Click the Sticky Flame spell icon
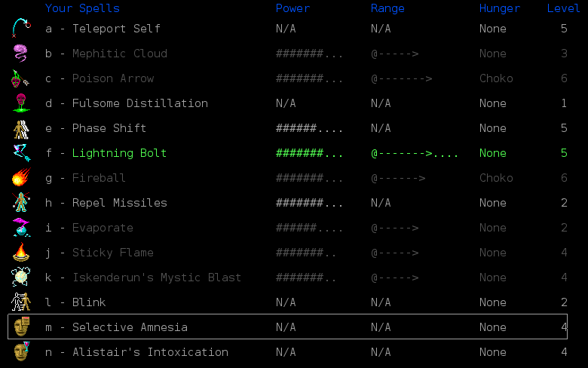 (21, 253)
